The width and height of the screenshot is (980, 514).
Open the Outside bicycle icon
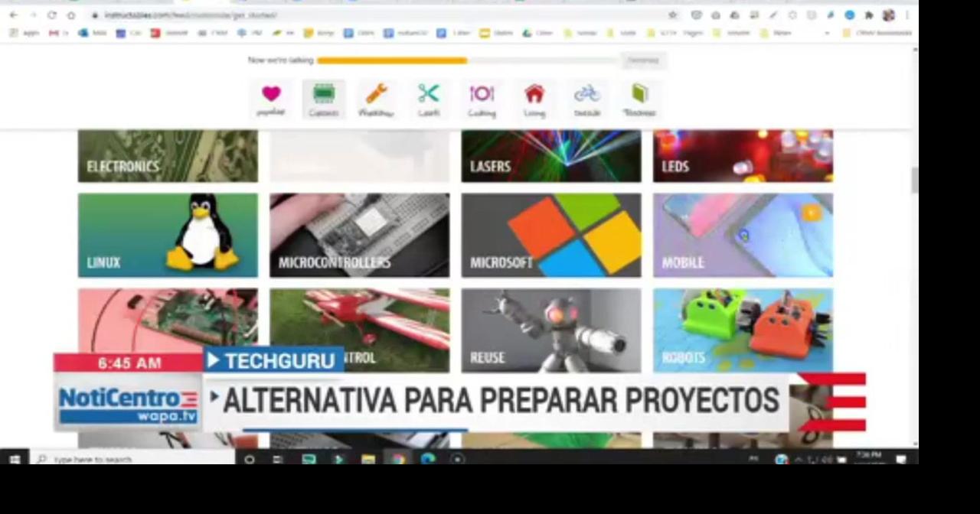coord(586,98)
